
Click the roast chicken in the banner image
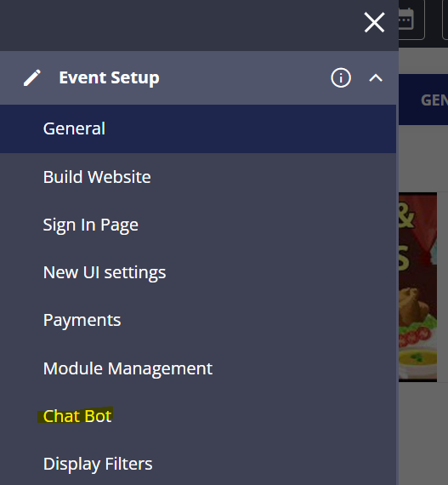click(413, 305)
